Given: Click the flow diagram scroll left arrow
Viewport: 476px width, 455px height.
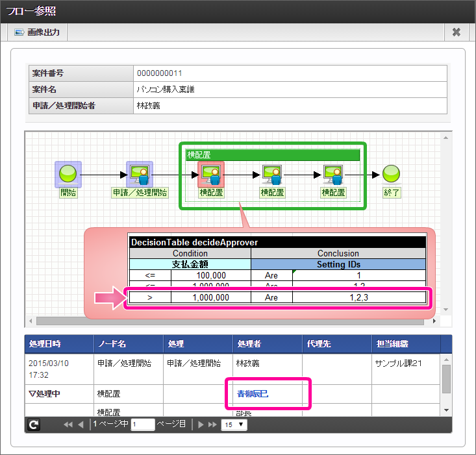Looking at the screenshot, I should [31, 321].
